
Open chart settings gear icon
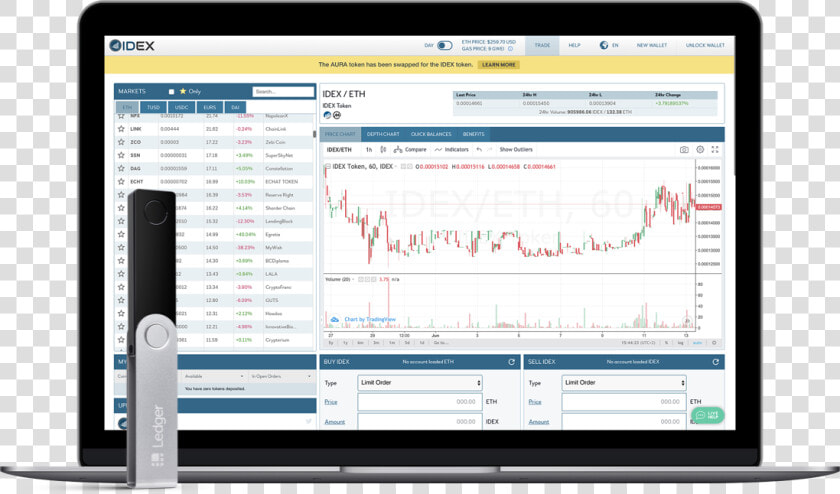(700, 149)
